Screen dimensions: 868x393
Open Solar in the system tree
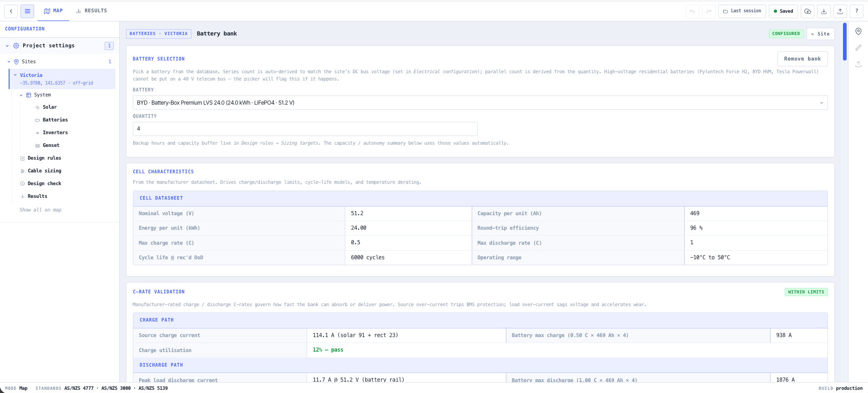click(x=50, y=107)
